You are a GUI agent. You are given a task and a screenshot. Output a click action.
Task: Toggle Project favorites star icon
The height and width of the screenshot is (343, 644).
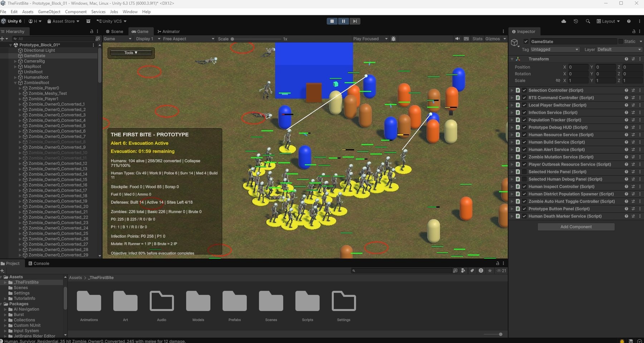[x=490, y=270]
